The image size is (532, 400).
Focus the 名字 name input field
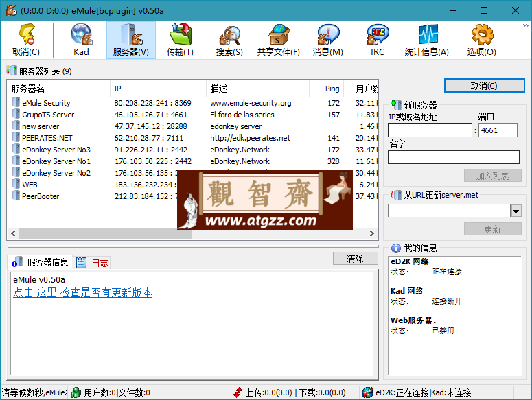[454, 157]
